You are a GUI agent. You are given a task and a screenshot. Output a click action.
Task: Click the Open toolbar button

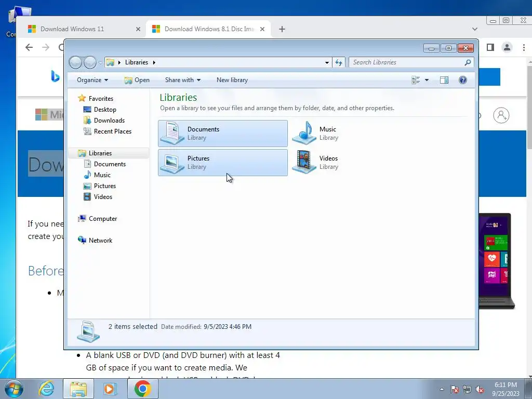click(x=137, y=80)
